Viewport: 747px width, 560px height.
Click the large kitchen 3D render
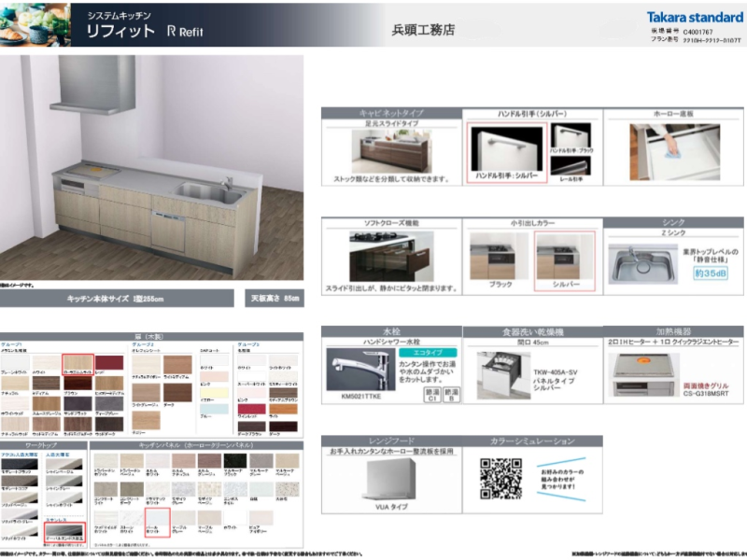(x=151, y=168)
